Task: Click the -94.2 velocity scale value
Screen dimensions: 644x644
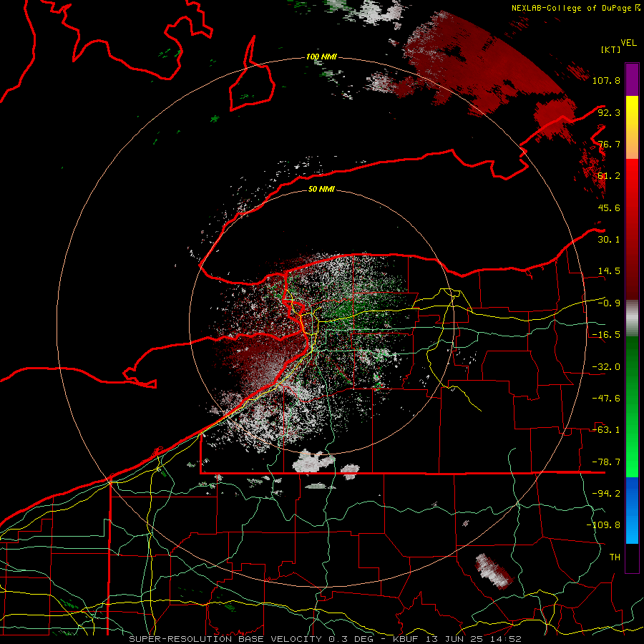Action: click(x=606, y=494)
